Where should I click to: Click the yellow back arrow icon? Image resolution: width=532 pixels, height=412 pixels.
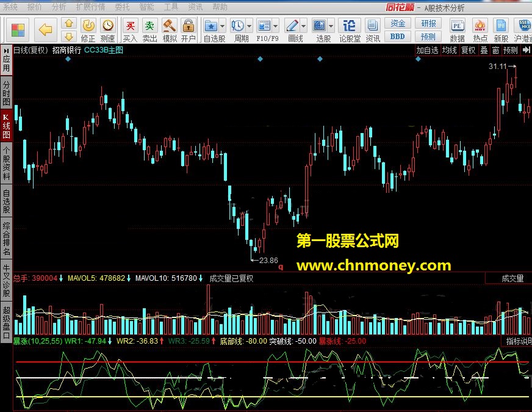point(46,30)
